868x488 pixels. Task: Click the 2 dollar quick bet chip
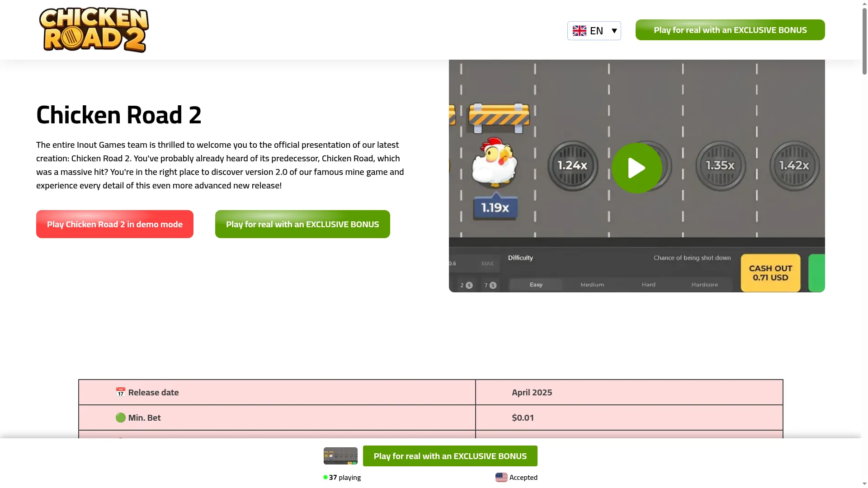point(466,285)
